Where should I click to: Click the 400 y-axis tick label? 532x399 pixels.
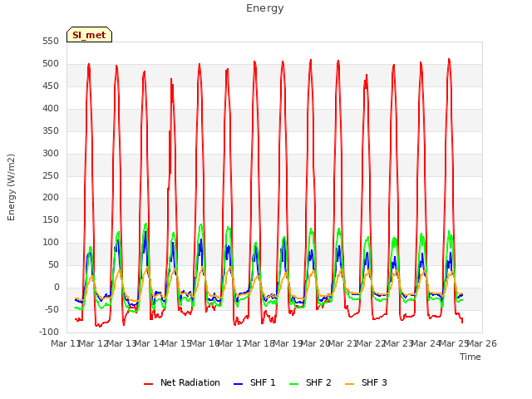pyautogui.click(x=51, y=109)
